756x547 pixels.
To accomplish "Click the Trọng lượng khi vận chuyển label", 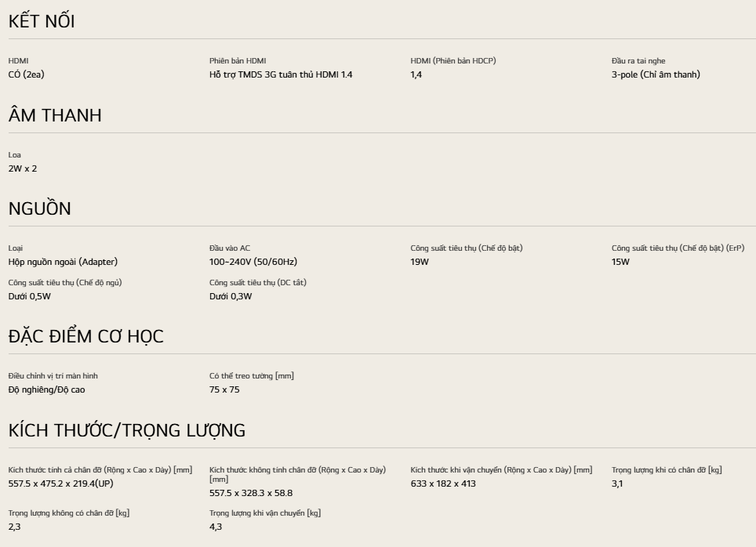I will (265, 513).
